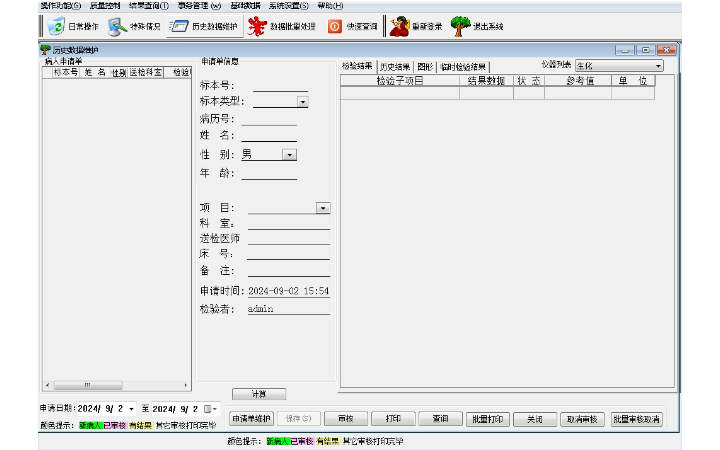Viewport: 720px width, 450px height.
Task: Click the 参考值 column header
Action: (x=578, y=81)
